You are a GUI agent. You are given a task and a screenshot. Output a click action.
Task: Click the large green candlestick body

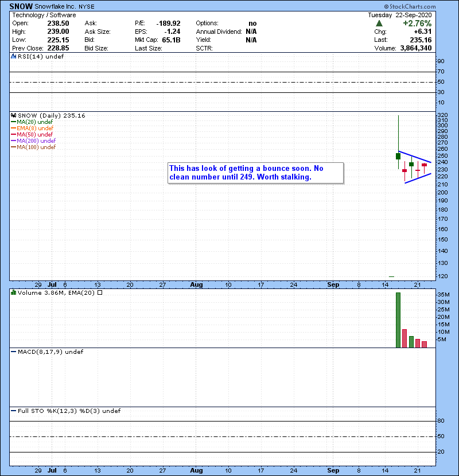[398, 156]
